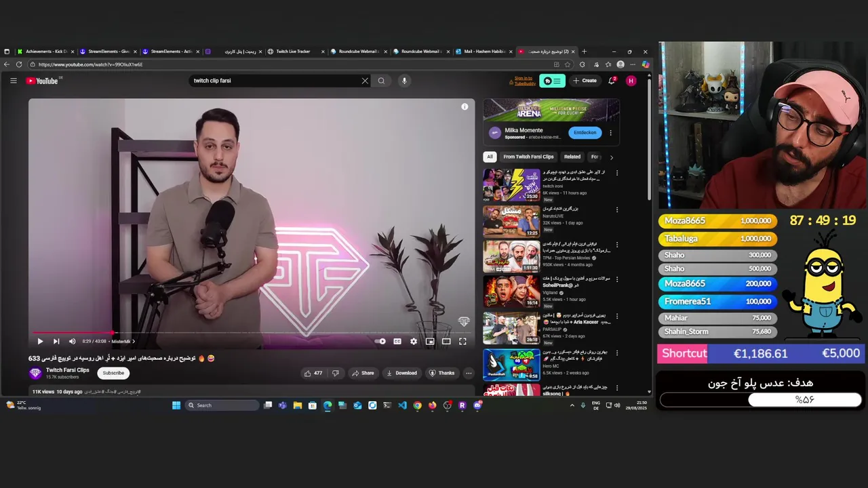The width and height of the screenshot is (868, 488).
Task: Switch to Twitch Live Tracker browser tab
Action: click(x=296, y=52)
